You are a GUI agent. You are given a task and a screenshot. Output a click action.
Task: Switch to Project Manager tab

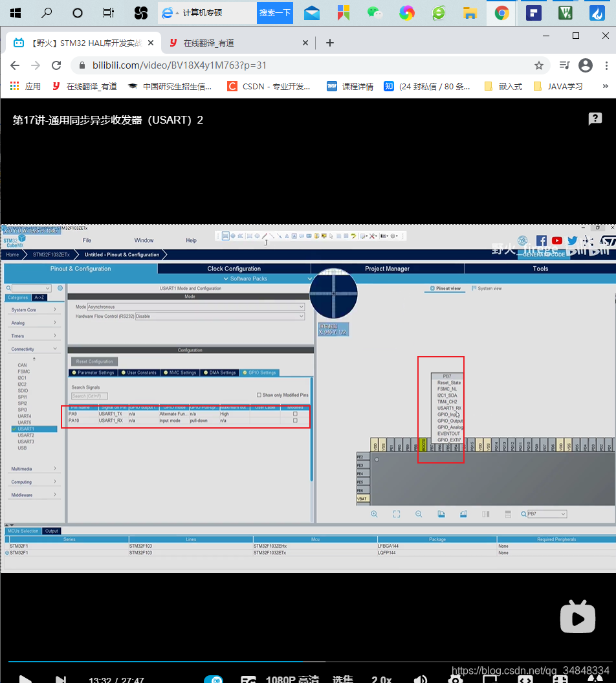pyautogui.click(x=387, y=269)
